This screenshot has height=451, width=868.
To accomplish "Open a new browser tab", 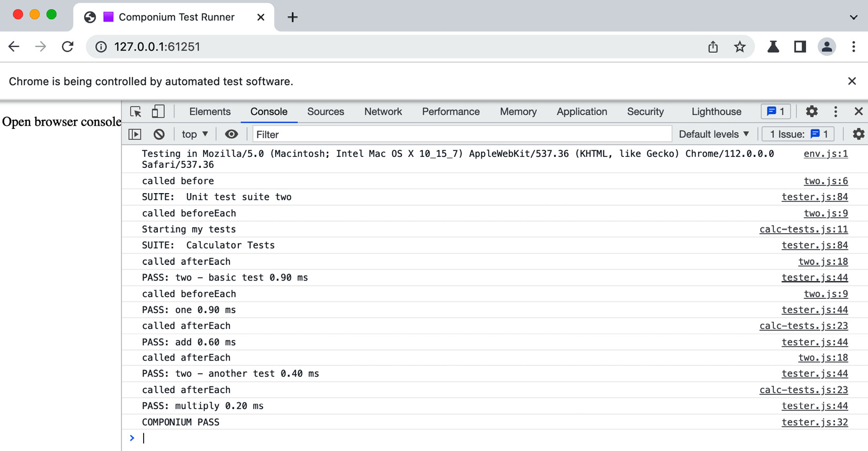I will [292, 17].
